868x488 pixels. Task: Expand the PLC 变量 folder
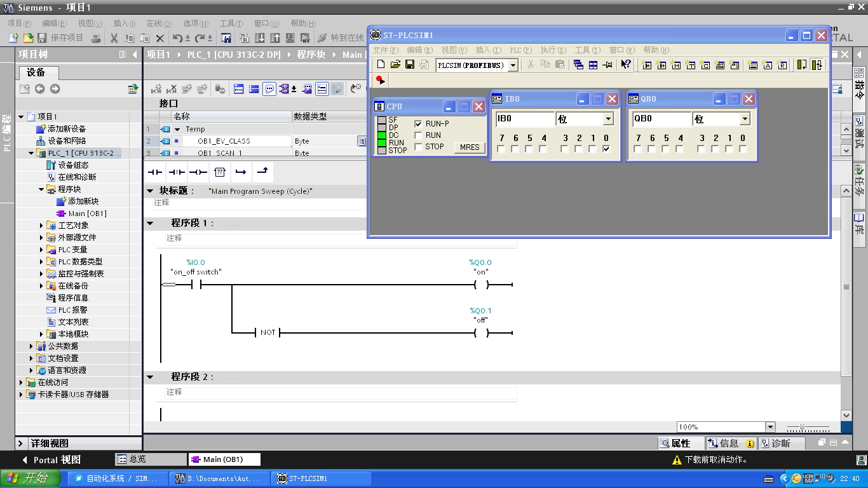(x=42, y=250)
